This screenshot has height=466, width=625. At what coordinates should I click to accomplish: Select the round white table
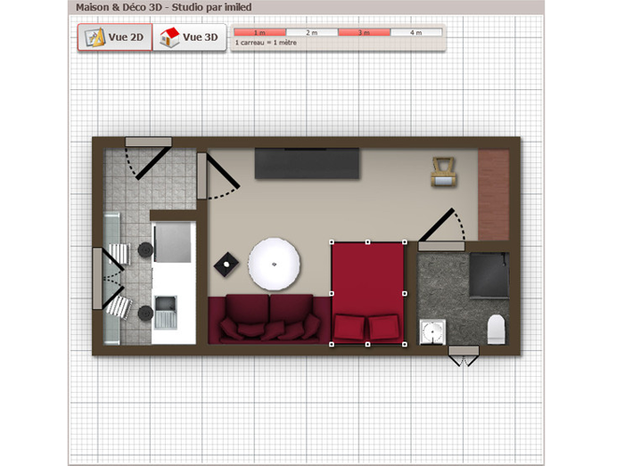tap(274, 264)
